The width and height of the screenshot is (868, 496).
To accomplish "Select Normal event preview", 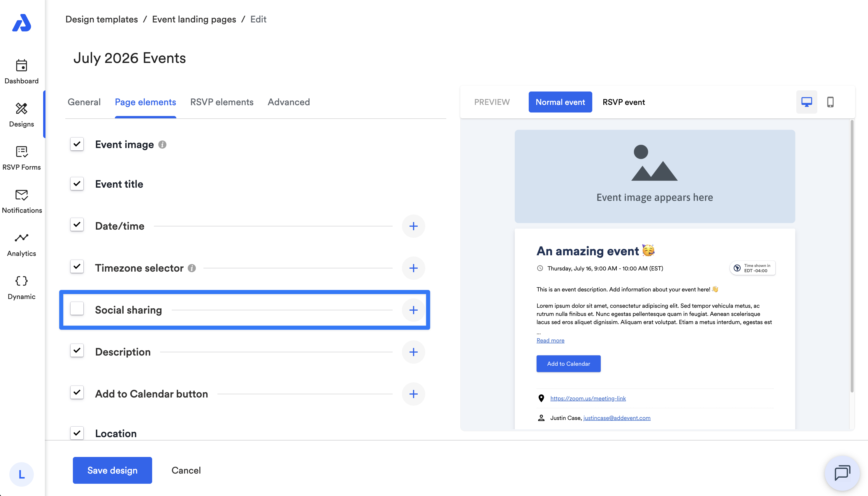I will tap(560, 102).
